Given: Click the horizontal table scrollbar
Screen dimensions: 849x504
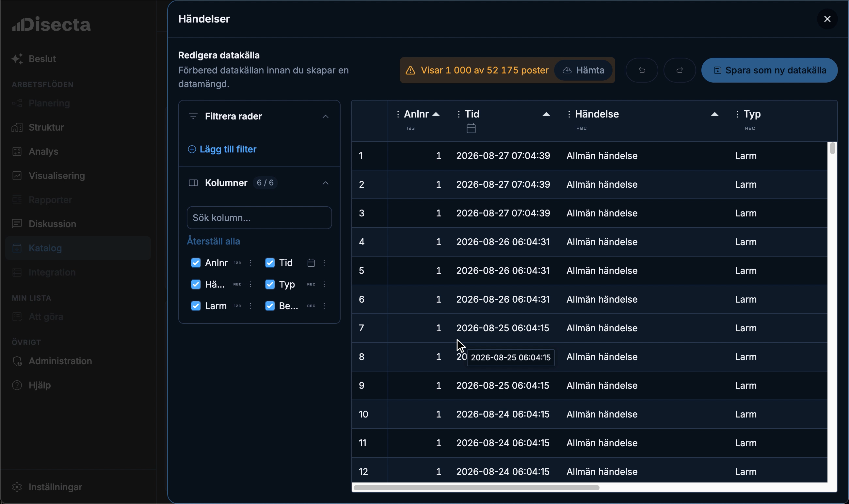Looking at the screenshot, I should [476, 488].
